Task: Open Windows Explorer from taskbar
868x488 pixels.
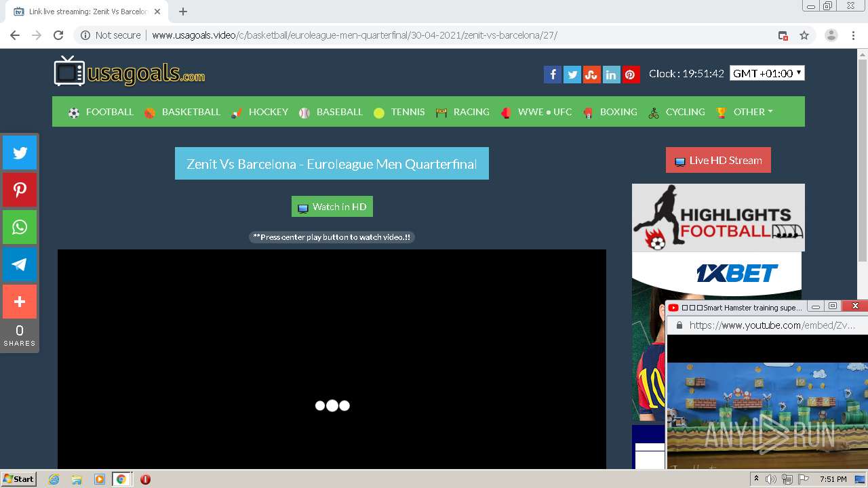Action: click(77, 479)
